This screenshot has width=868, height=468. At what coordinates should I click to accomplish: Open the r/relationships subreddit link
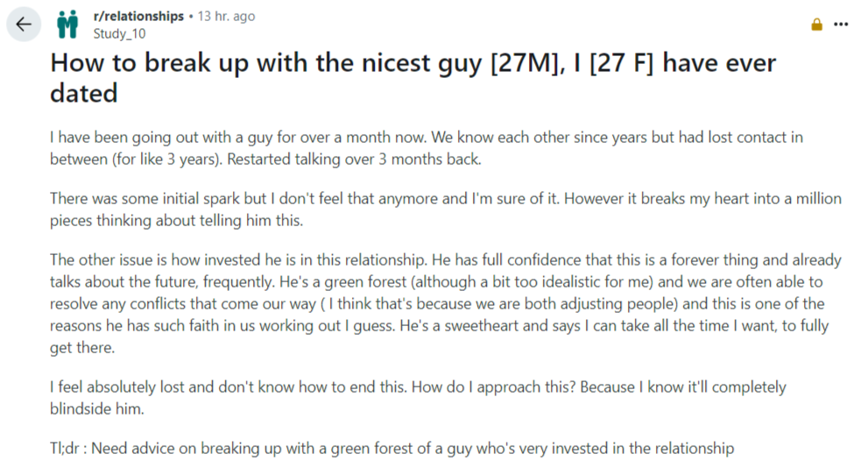tap(138, 16)
